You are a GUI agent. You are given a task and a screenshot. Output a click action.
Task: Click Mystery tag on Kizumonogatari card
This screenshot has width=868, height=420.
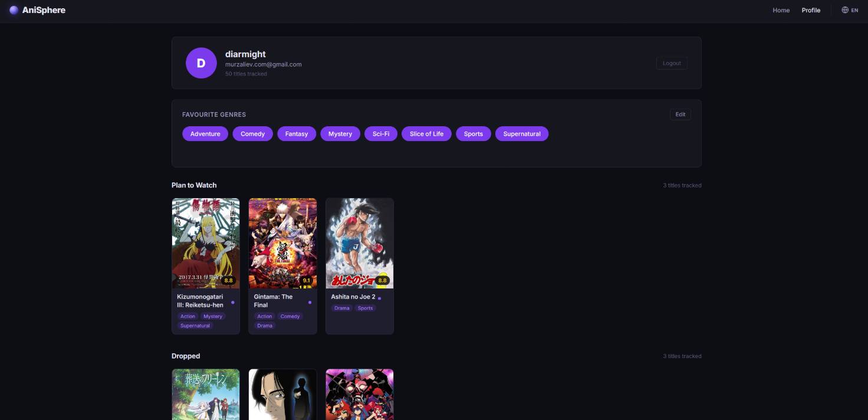tap(213, 316)
